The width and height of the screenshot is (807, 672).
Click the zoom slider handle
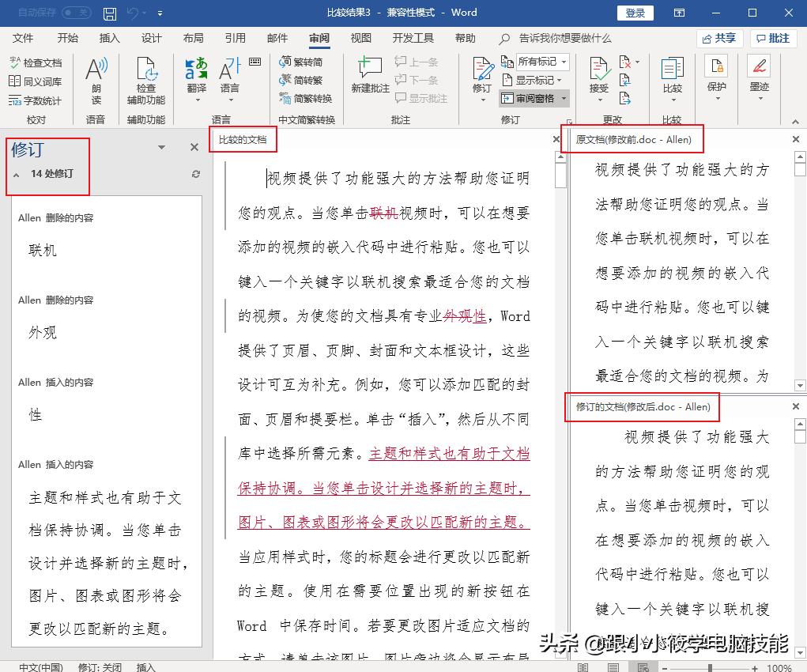point(711,668)
